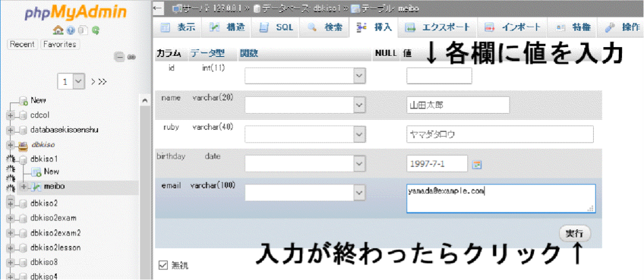This screenshot has height=280, width=644.
Task: Open the calendar picker beside birthday field
Action: [477, 164]
